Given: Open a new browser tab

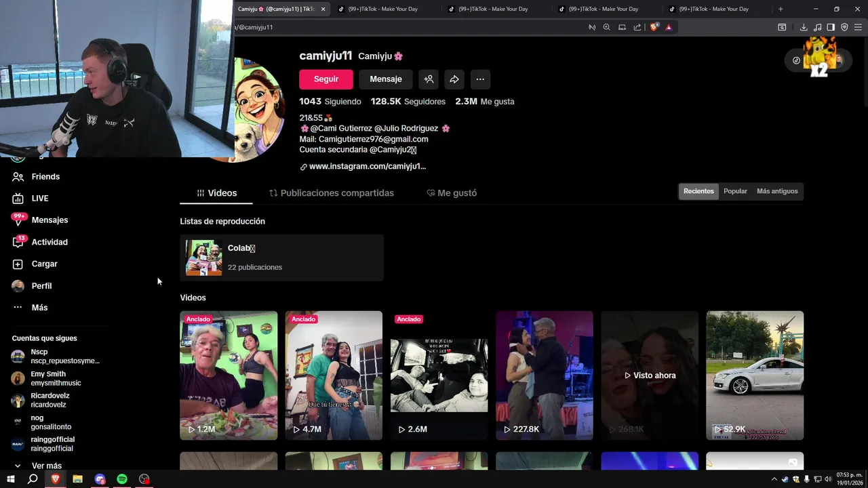Looking at the screenshot, I should pyautogui.click(x=781, y=9).
